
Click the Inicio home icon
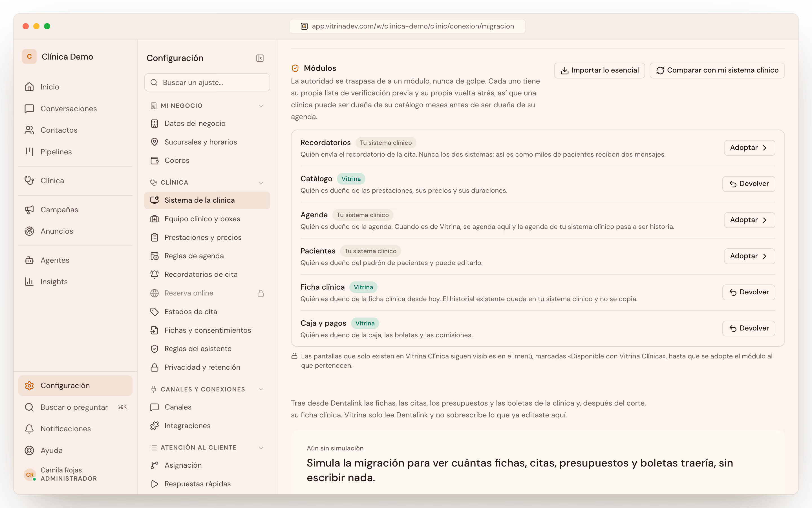[x=29, y=87]
